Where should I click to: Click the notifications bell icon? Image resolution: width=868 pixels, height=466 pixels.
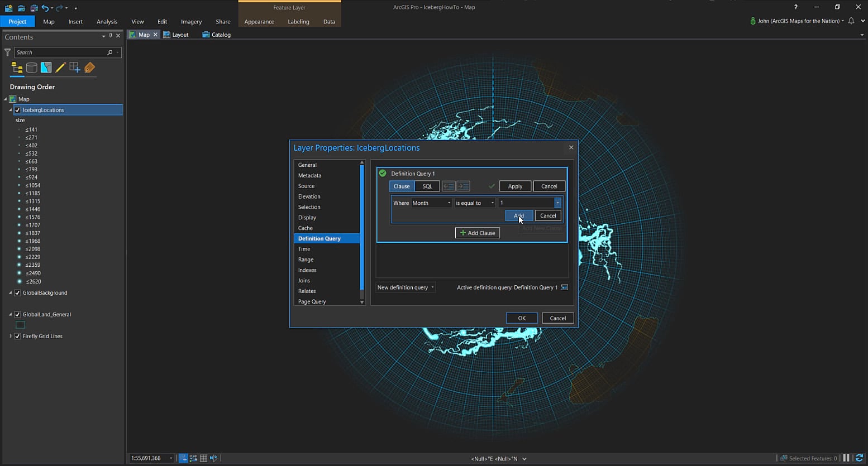point(851,21)
